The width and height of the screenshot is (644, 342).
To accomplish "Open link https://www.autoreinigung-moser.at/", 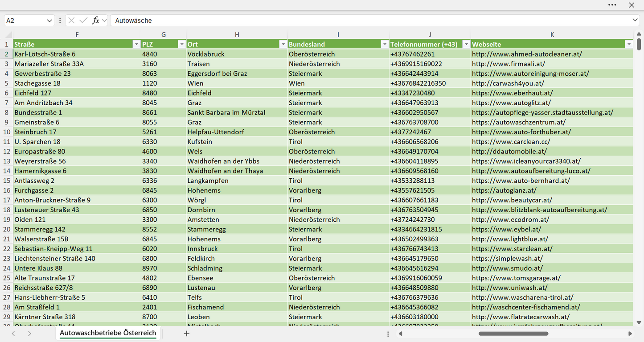I will point(530,74).
